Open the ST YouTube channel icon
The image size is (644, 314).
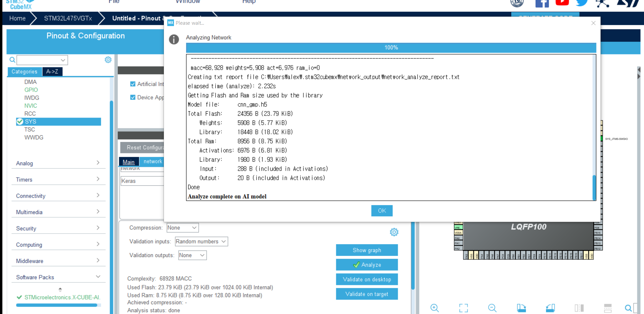(x=562, y=3)
